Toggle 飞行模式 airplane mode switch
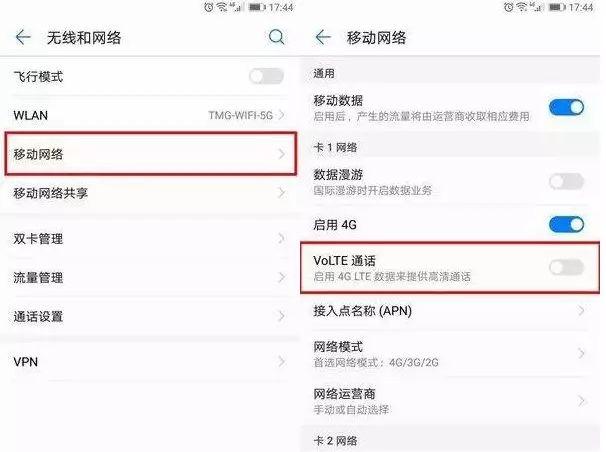The image size is (606, 452). [x=266, y=76]
